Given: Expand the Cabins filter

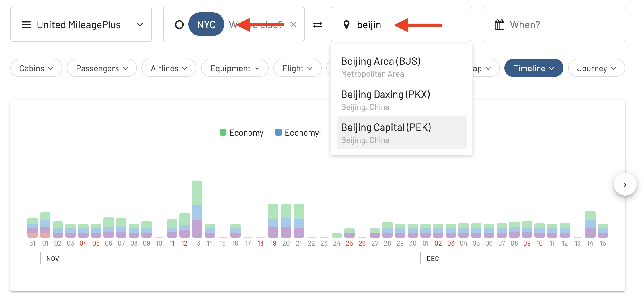Looking at the screenshot, I should [36, 68].
